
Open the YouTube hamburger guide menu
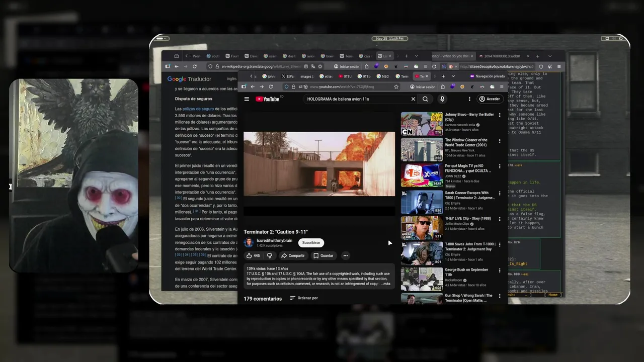(x=247, y=99)
